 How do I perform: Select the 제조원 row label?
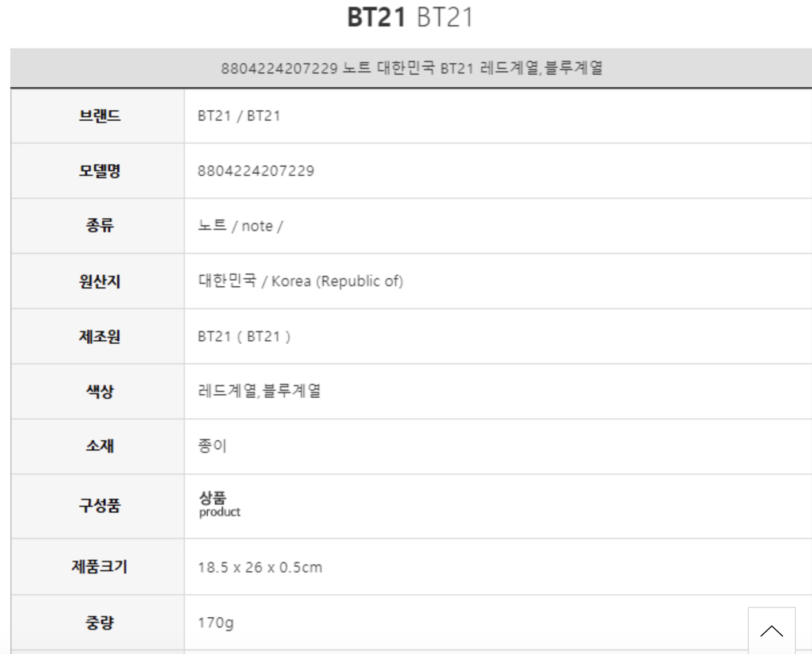click(99, 337)
